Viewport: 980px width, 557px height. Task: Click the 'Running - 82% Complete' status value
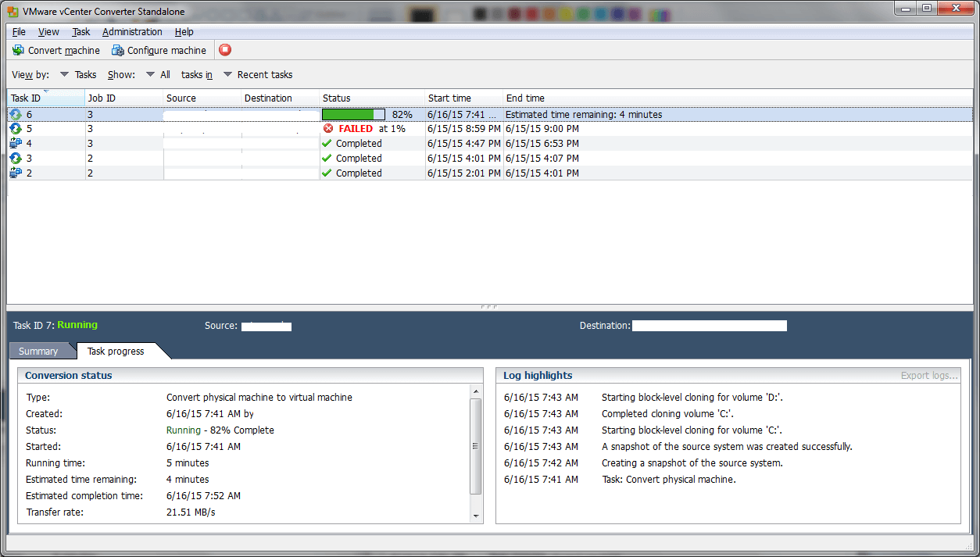coord(220,430)
